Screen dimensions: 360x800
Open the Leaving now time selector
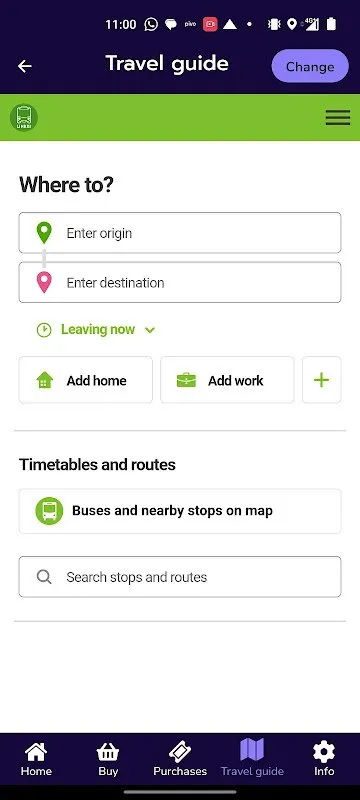point(96,330)
